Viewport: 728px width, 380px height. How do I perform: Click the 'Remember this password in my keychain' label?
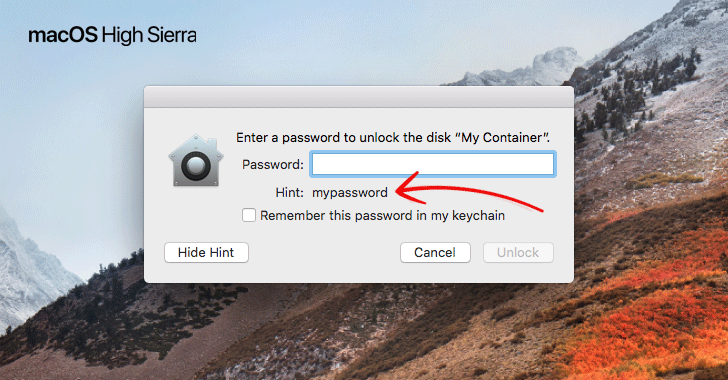tap(382, 216)
